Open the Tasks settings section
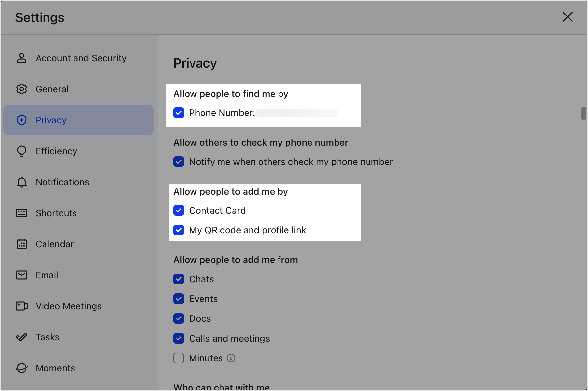This screenshot has width=588, height=391. 47,337
